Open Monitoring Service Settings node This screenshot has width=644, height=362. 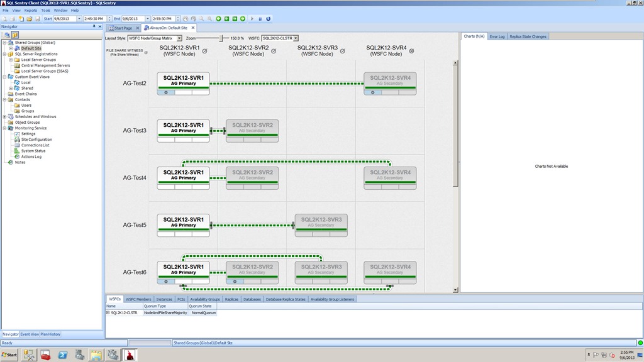pos(28,134)
